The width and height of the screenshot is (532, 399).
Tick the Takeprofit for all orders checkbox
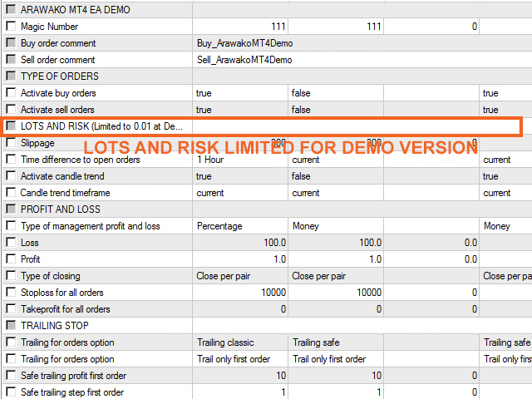point(11,308)
